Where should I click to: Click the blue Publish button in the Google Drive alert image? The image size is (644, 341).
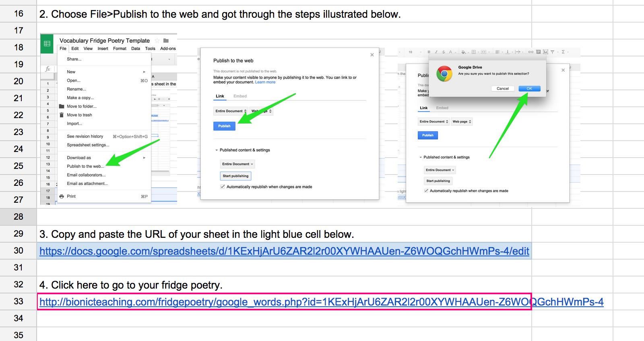pos(428,135)
